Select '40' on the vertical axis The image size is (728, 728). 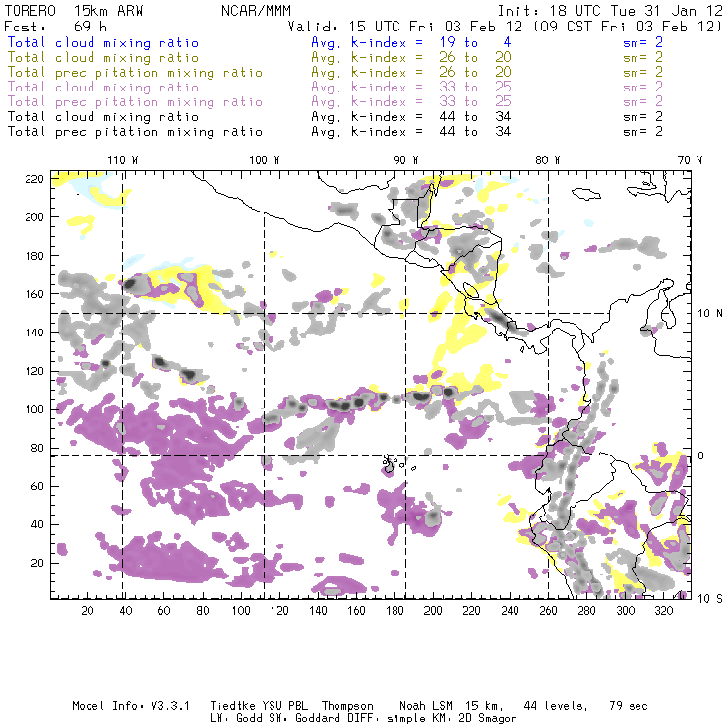(37, 524)
